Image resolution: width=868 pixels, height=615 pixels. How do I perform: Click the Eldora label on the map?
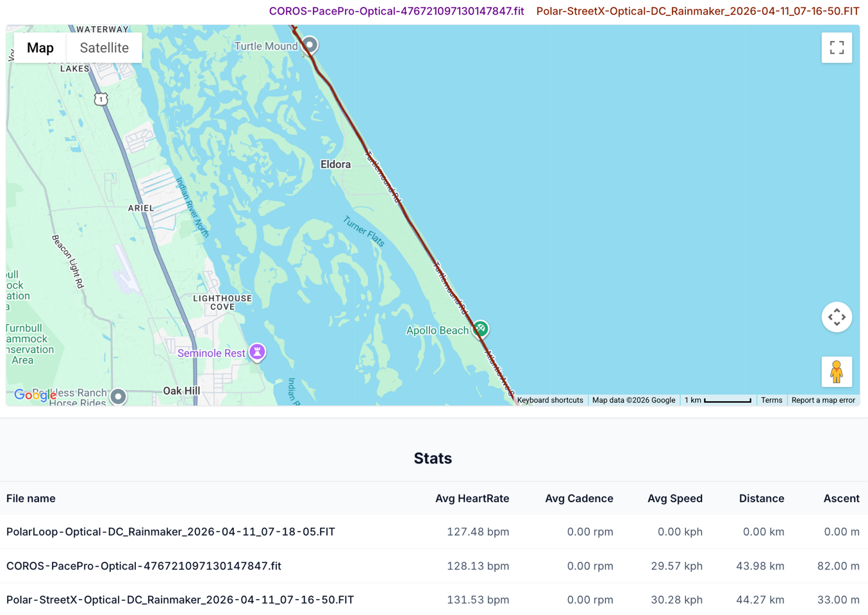[x=335, y=164]
